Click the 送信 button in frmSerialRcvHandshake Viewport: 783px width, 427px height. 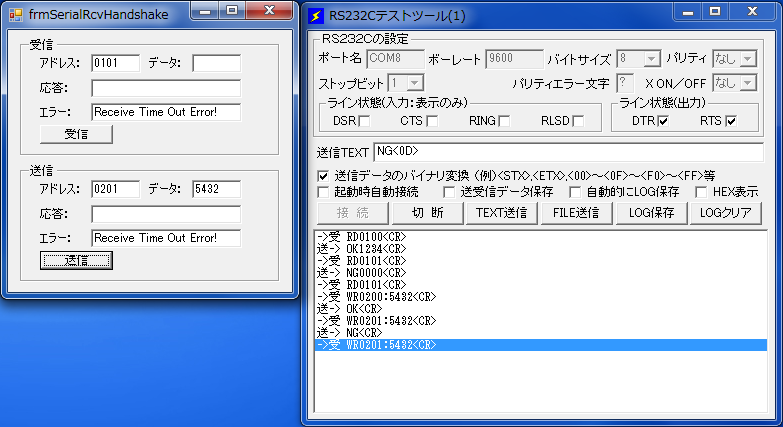76,260
